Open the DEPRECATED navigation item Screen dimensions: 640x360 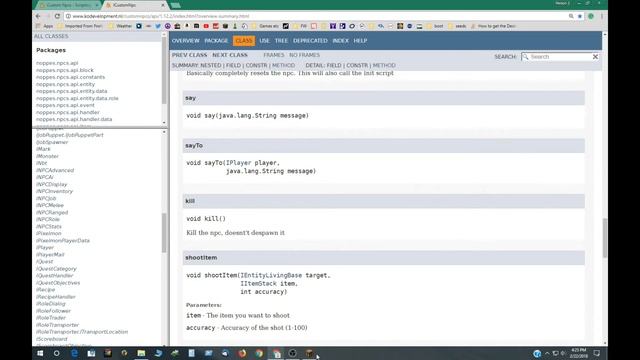tap(310, 41)
